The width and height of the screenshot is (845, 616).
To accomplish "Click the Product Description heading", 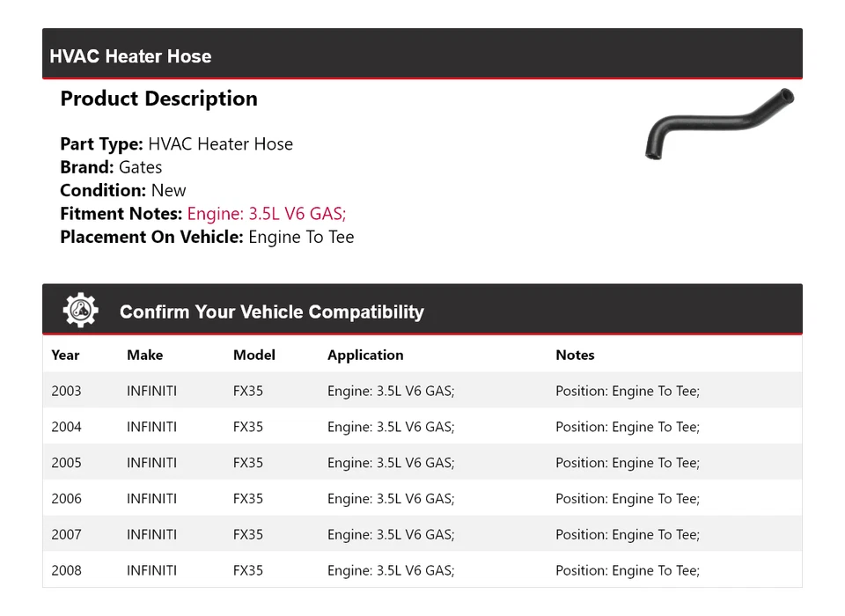I will point(158,99).
